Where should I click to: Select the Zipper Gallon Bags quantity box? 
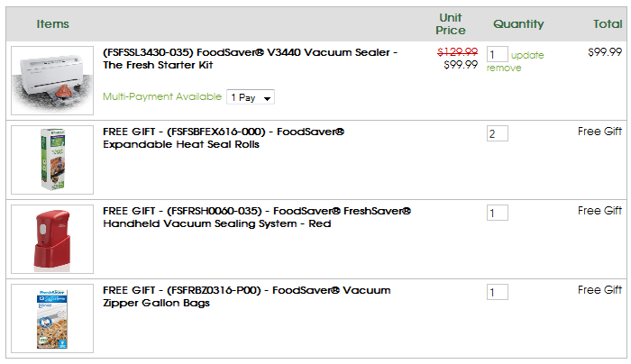point(497,292)
